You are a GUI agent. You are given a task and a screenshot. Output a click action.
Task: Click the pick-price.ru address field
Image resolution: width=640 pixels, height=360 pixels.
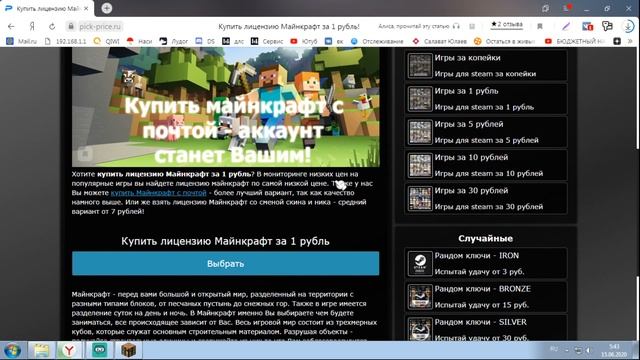pos(100,27)
